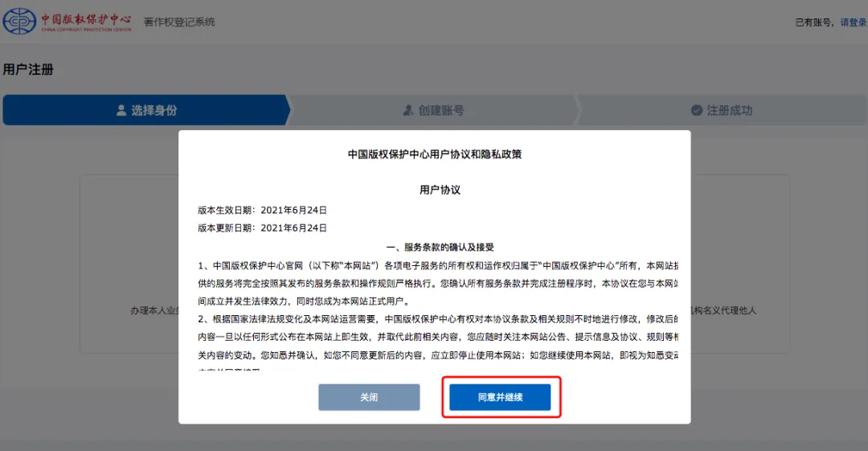
Task: Click the 一、服务条款的确认及接受 section heading
Action: coord(440,247)
